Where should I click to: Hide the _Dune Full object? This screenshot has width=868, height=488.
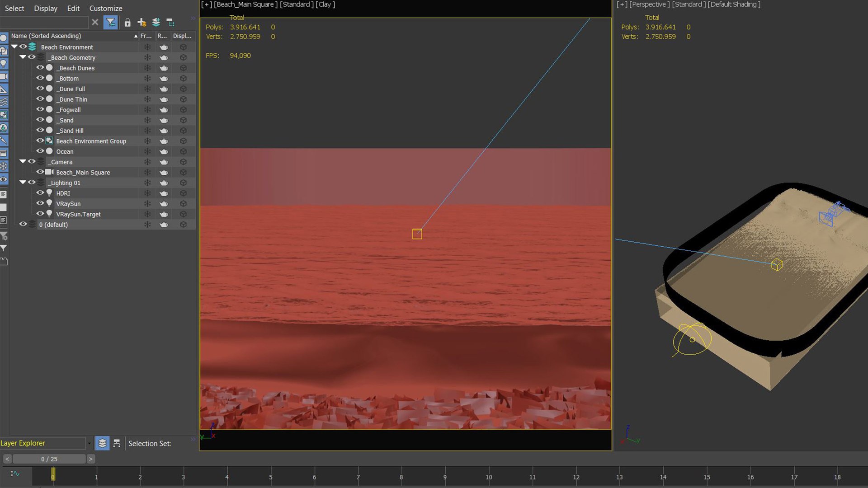[x=40, y=88]
